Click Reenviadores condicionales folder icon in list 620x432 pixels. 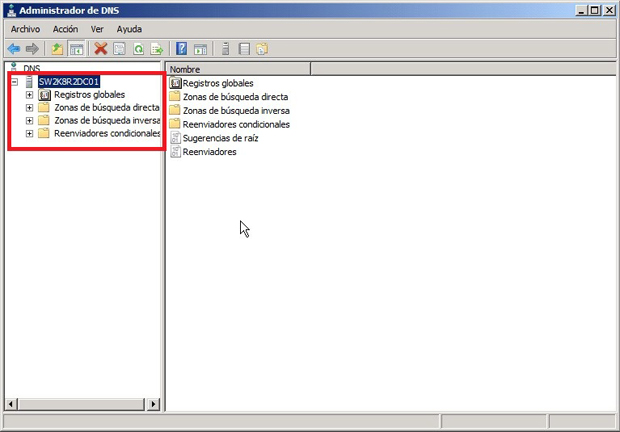coord(174,124)
